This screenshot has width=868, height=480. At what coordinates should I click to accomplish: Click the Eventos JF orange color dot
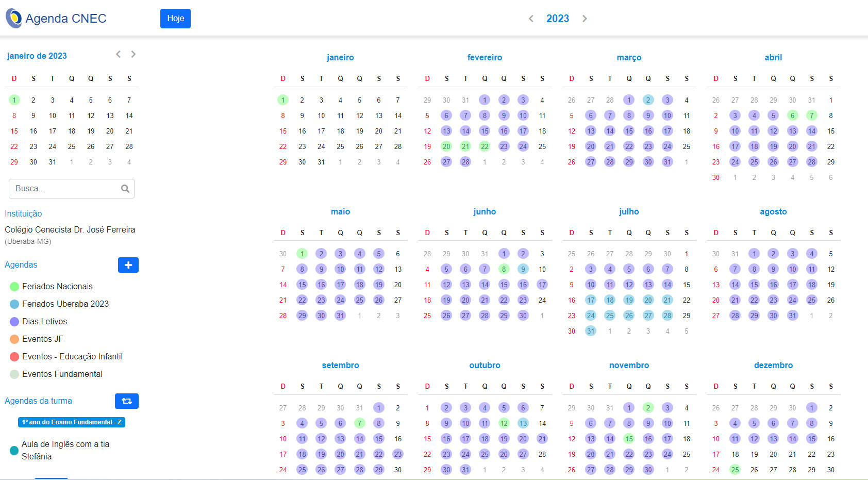[x=14, y=339]
